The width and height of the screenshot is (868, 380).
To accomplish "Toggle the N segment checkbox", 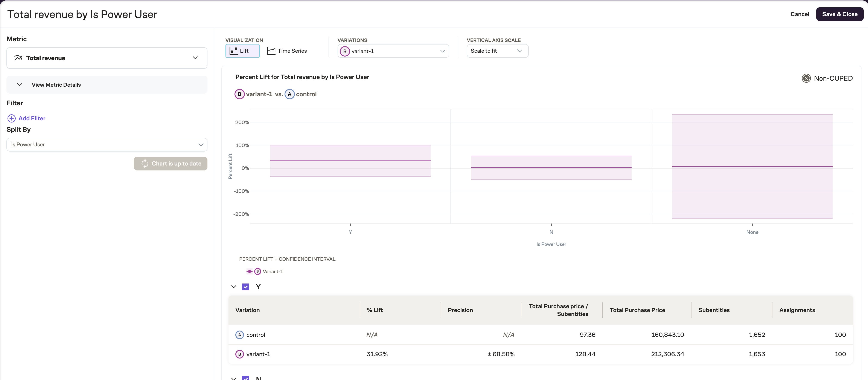I will 246,378.
